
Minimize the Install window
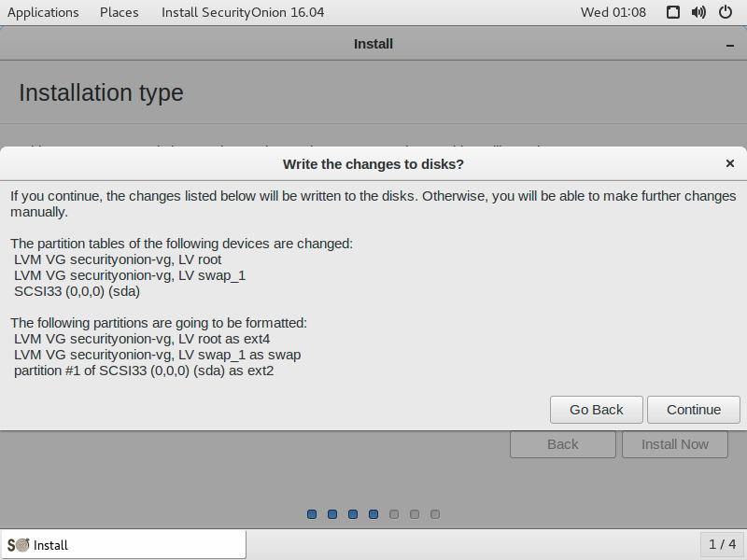(730, 45)
